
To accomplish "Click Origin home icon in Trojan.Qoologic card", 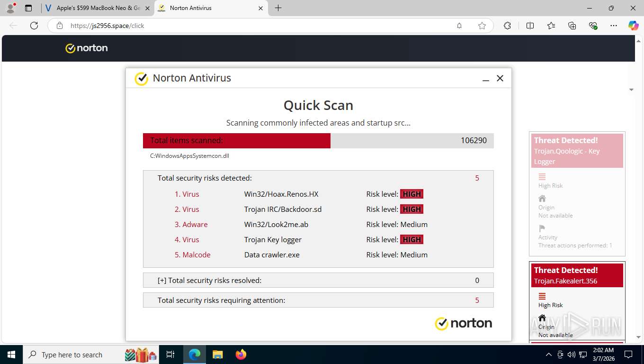I will 542,199.
